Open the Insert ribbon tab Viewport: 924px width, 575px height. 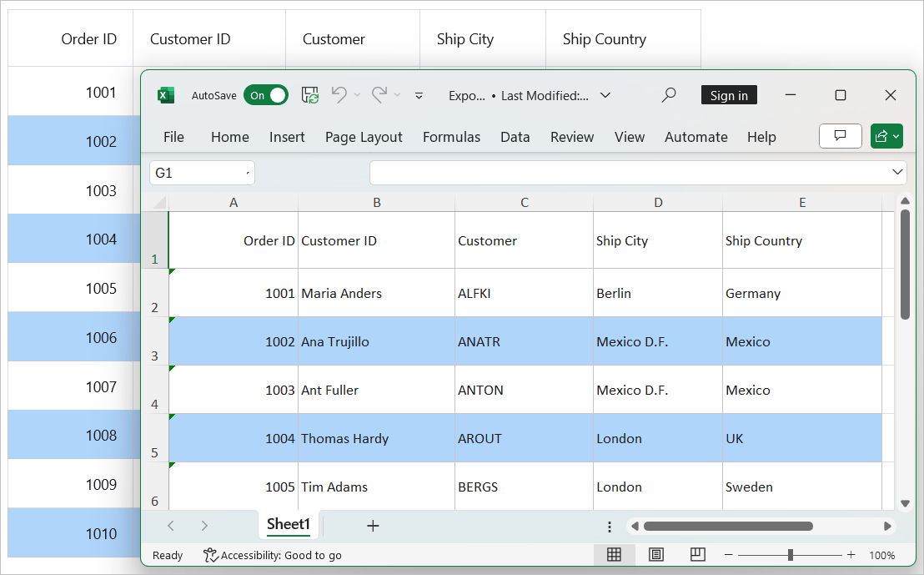click(287, 137)
